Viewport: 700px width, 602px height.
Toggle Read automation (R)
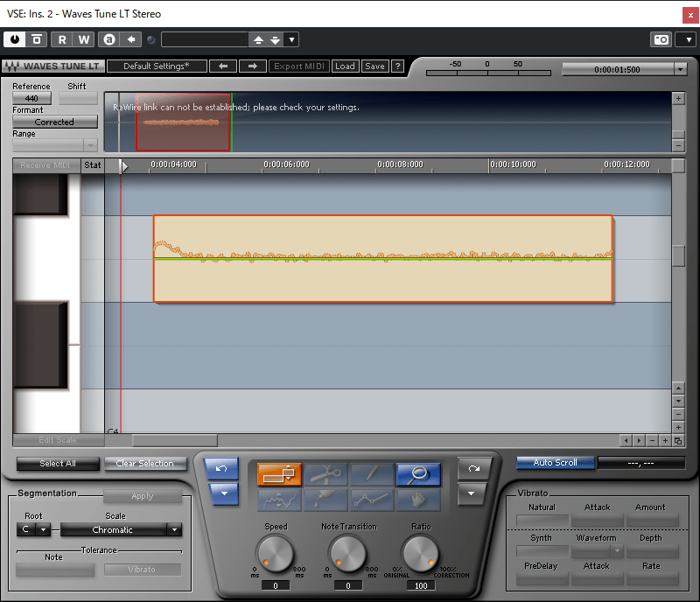62,39
